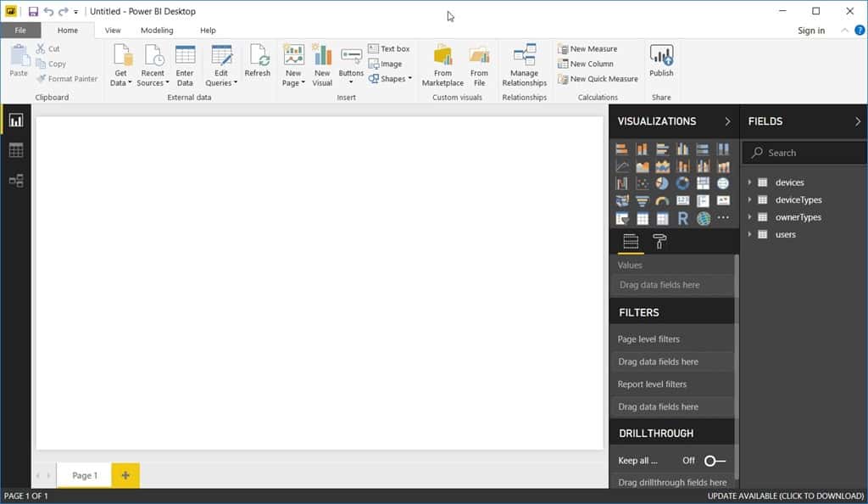868x504 pixels.
Task: Collapse the Visualizations pane
Action: pos(727,121)
